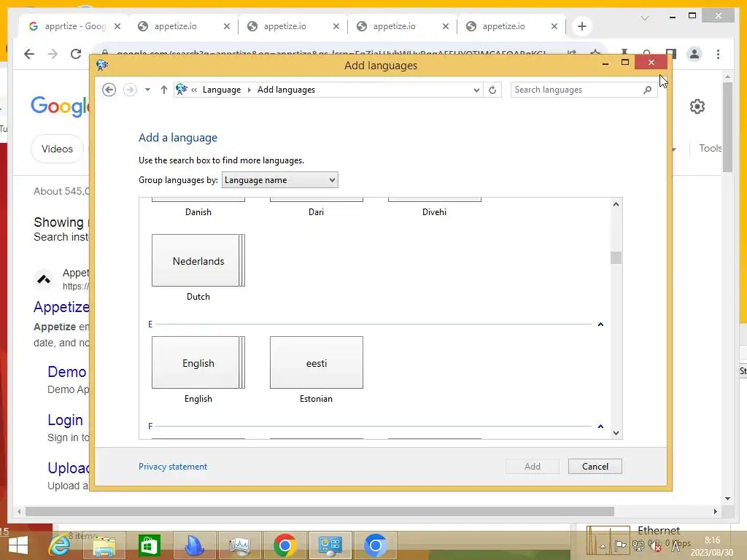
Task: Open the Demo sitelink in Google results
Action: [66, 372]
